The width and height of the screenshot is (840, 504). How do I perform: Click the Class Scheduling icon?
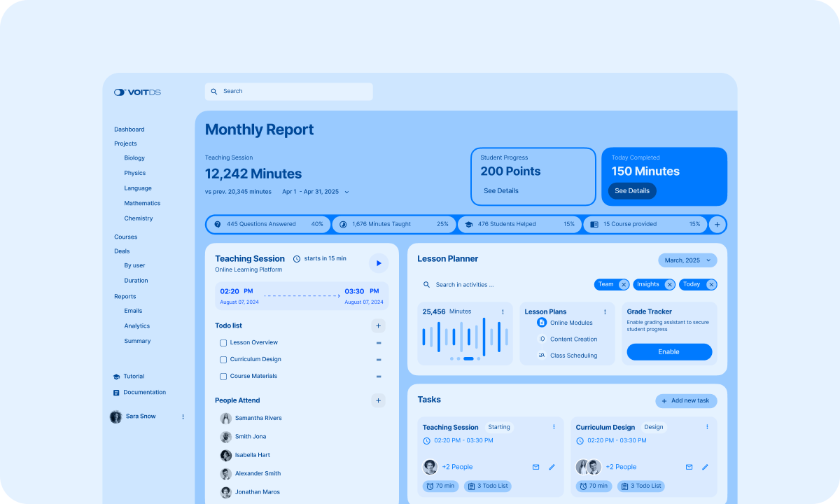(x=542, y=356)
